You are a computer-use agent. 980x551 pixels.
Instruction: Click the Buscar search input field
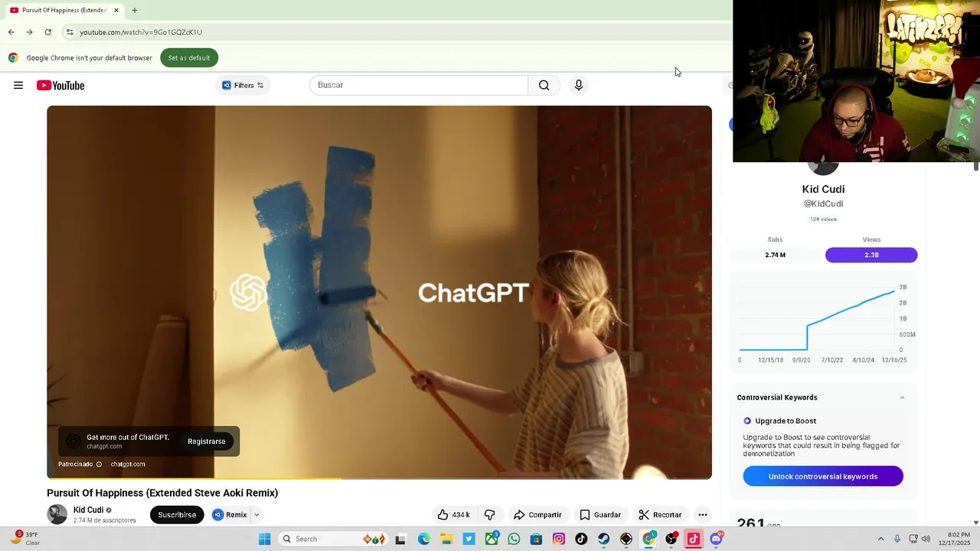(419, 85)
